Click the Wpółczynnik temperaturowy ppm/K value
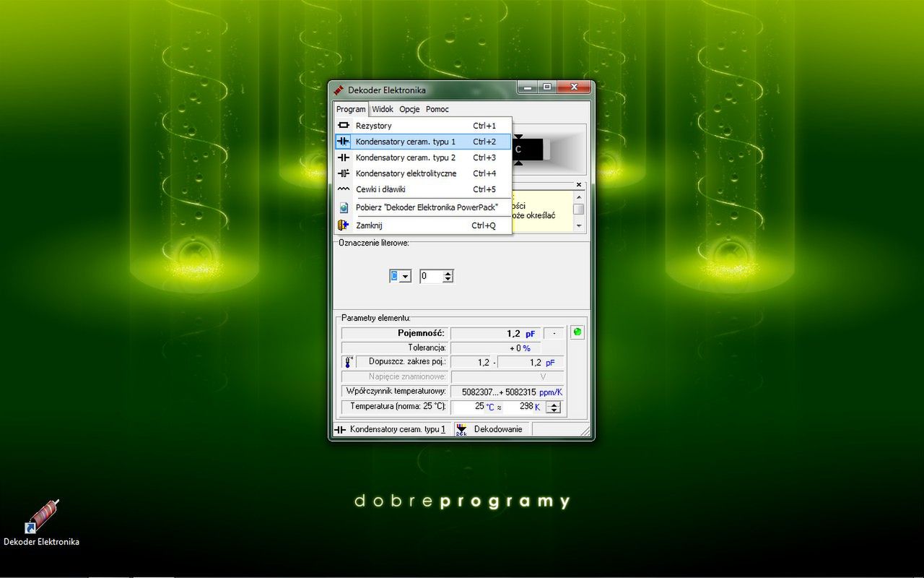The image size is (924, 578). (x=507, y=392)
